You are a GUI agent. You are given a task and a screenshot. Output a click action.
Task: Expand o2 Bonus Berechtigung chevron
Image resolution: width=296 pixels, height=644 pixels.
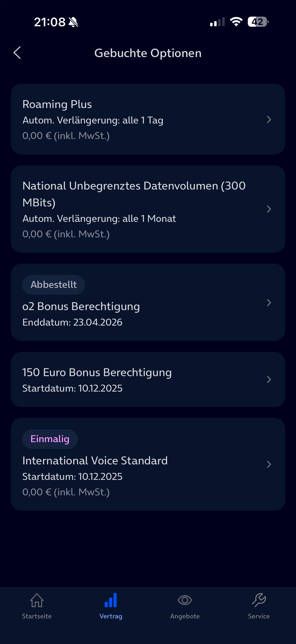coord(269,303)
